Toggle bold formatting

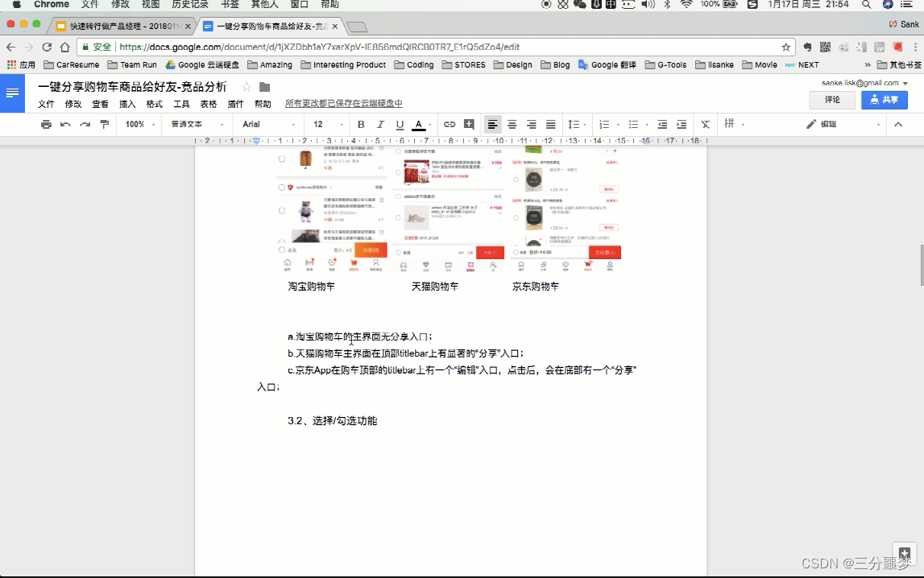click(361, 124)
